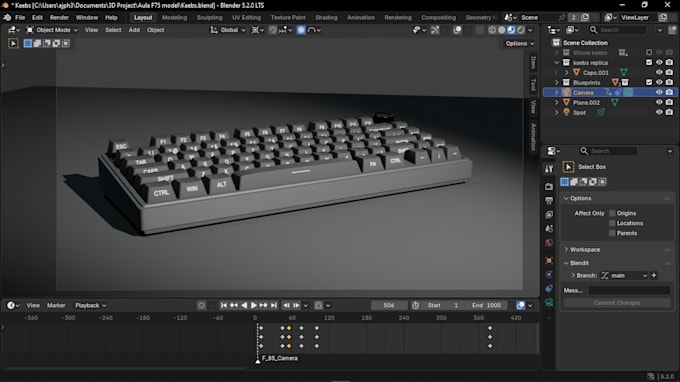Click play animation button

(x=254, y=305)
